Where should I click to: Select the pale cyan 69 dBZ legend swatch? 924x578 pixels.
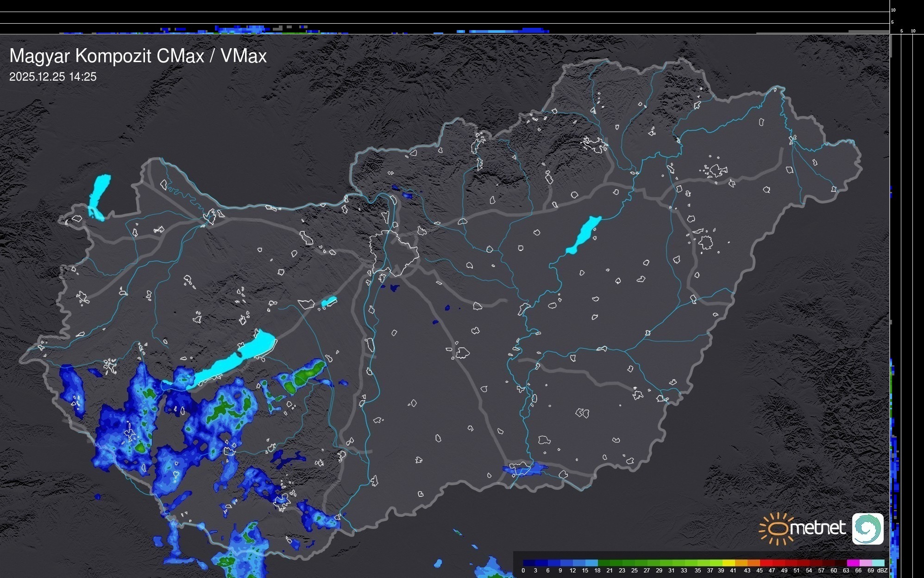[x=878, y=563]
